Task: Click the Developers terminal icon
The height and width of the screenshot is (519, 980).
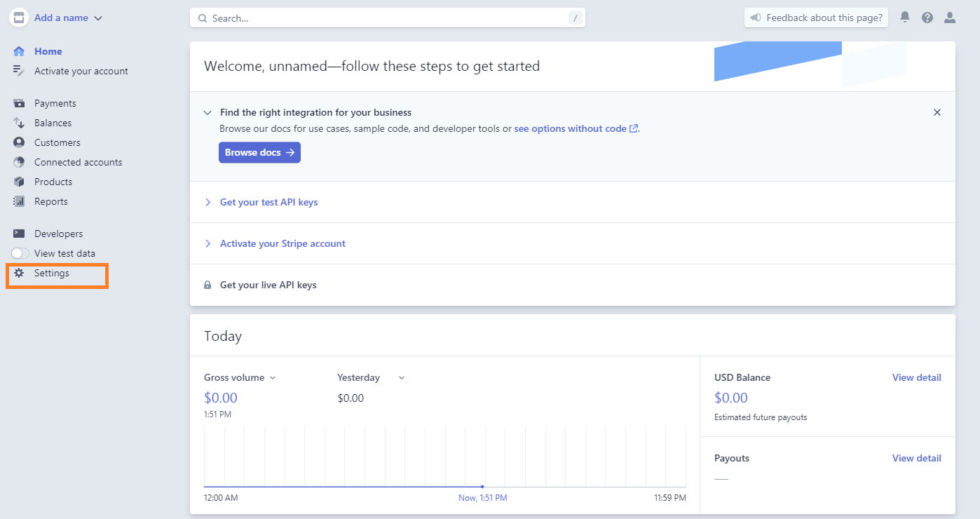Action: tap(19, 234)
